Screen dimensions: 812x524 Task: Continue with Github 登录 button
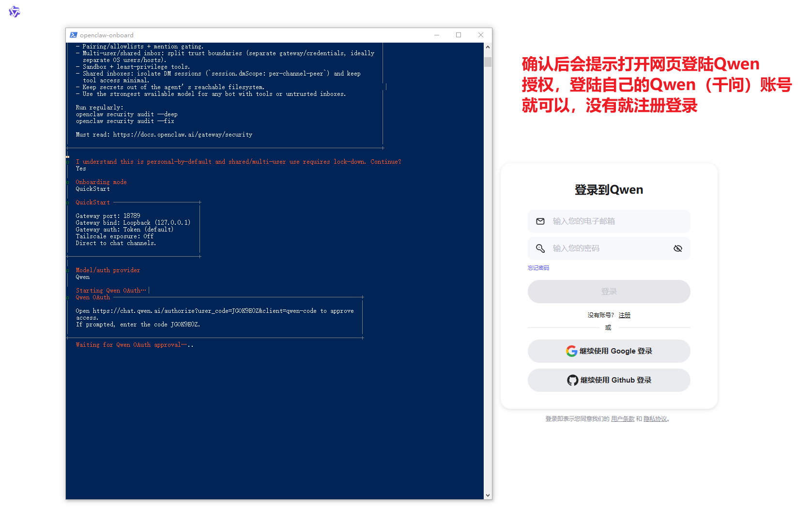coord(609,380)
